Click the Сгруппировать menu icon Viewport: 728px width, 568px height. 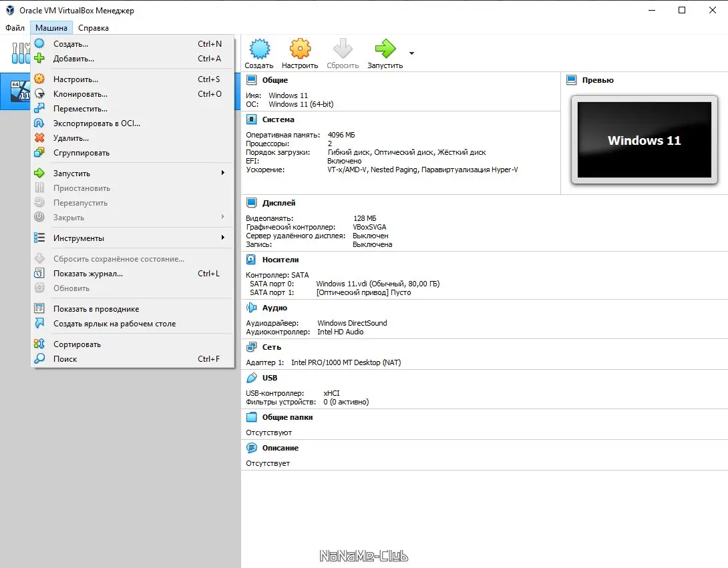pos(39,152)
